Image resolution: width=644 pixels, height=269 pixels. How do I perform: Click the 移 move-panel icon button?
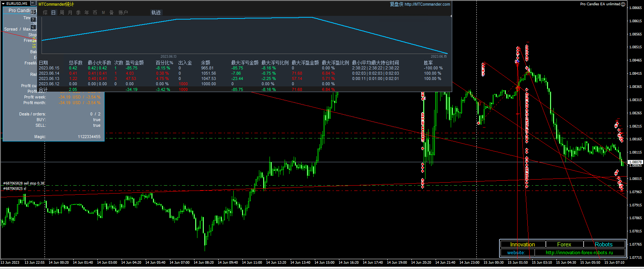tap(33, 12)
